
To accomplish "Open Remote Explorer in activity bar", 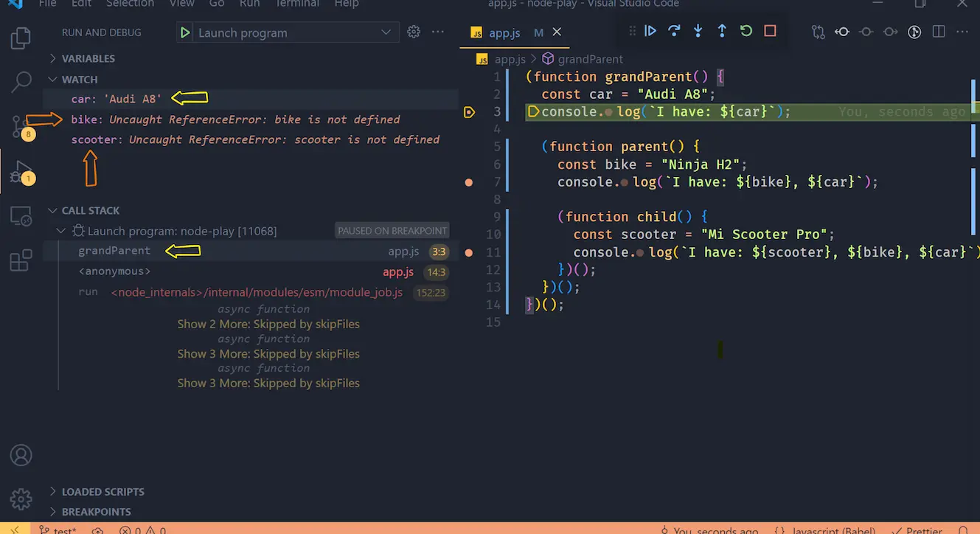I will click(x=21, y=216).
